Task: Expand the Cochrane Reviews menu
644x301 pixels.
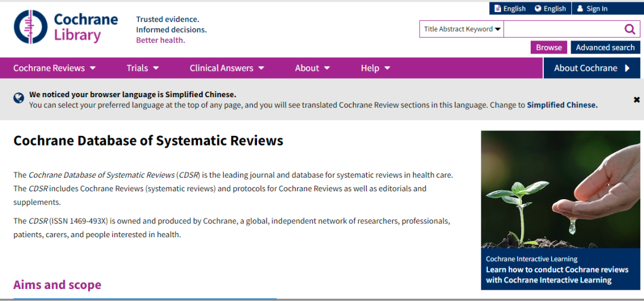Action: click(54, 68)
